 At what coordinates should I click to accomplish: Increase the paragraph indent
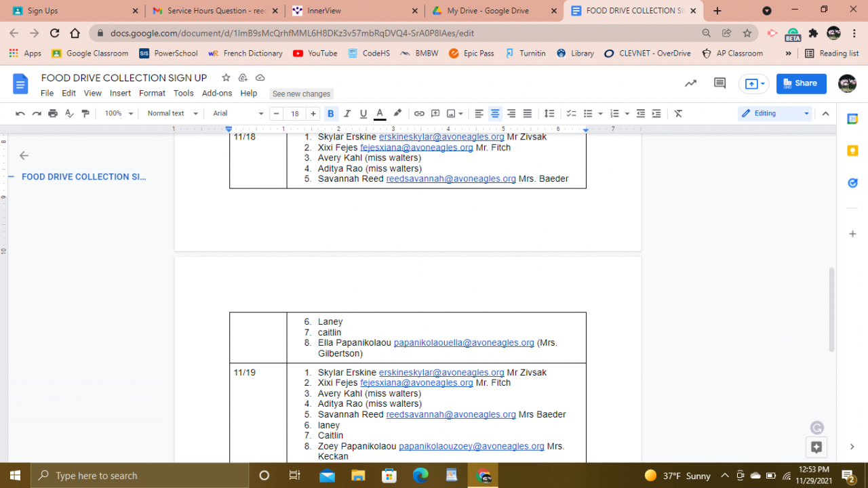coord(656,114)
